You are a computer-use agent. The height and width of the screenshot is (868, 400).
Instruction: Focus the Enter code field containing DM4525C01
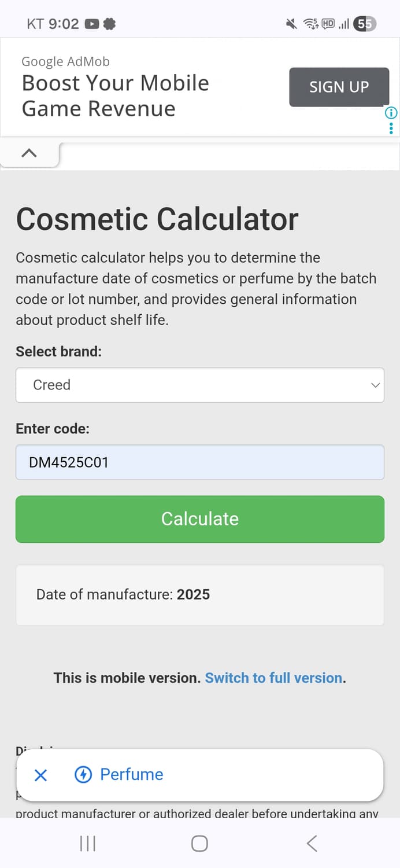click(200, 462)
